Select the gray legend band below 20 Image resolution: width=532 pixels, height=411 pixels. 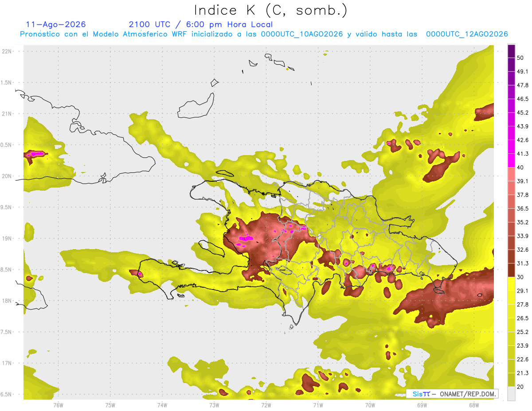click(x=511, y=394)
